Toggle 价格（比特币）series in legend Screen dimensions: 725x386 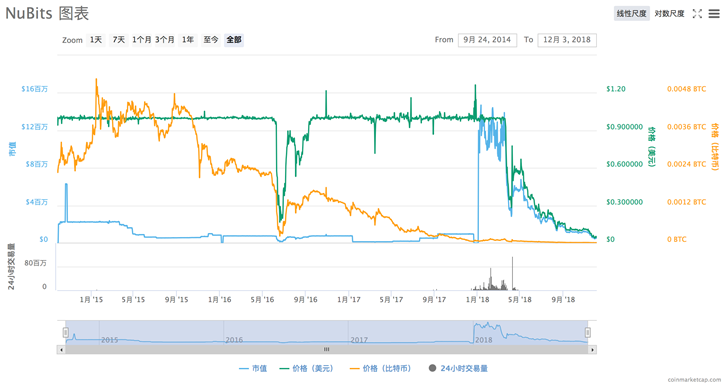tap(381, 368)
